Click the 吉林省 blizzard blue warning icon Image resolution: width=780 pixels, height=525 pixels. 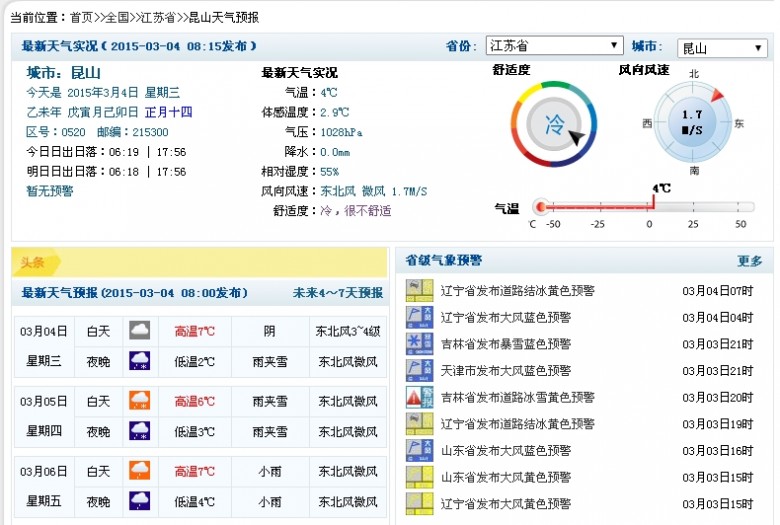[x=419, y=343]
